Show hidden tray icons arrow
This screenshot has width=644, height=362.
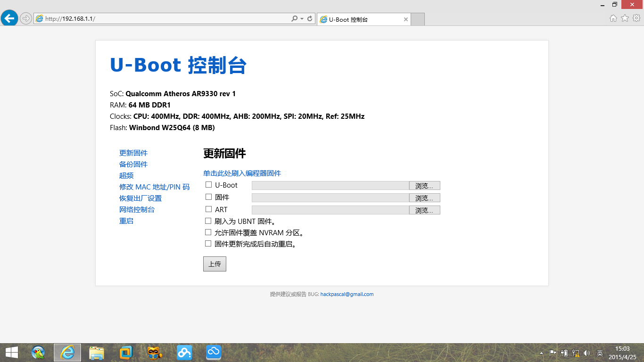point(541,353)
